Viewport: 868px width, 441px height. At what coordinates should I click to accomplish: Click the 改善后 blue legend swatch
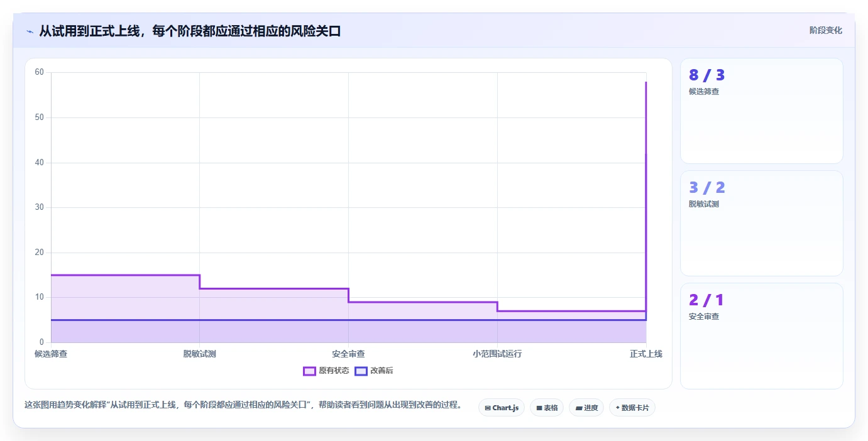click(x=361, y=371)
